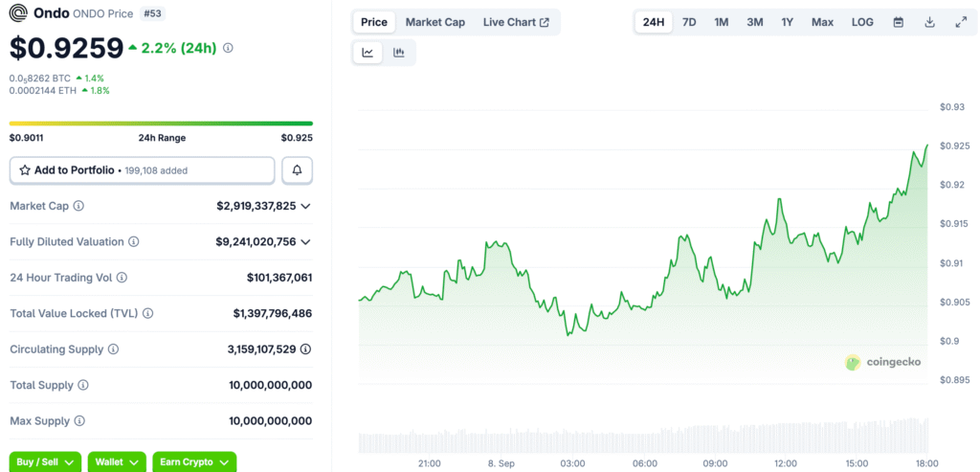Click the 8. Sep date axis label
Screen dimensions: 980x472
(x=501, y=463)
